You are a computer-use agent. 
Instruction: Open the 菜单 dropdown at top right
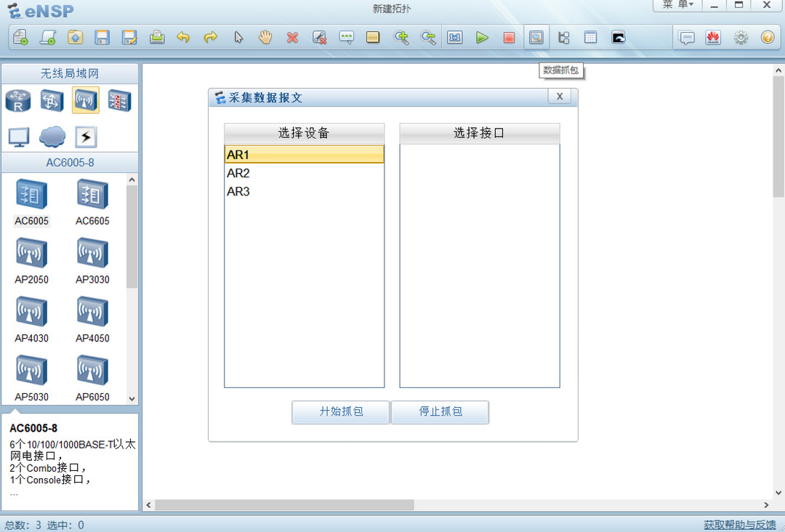coord(676,5)
